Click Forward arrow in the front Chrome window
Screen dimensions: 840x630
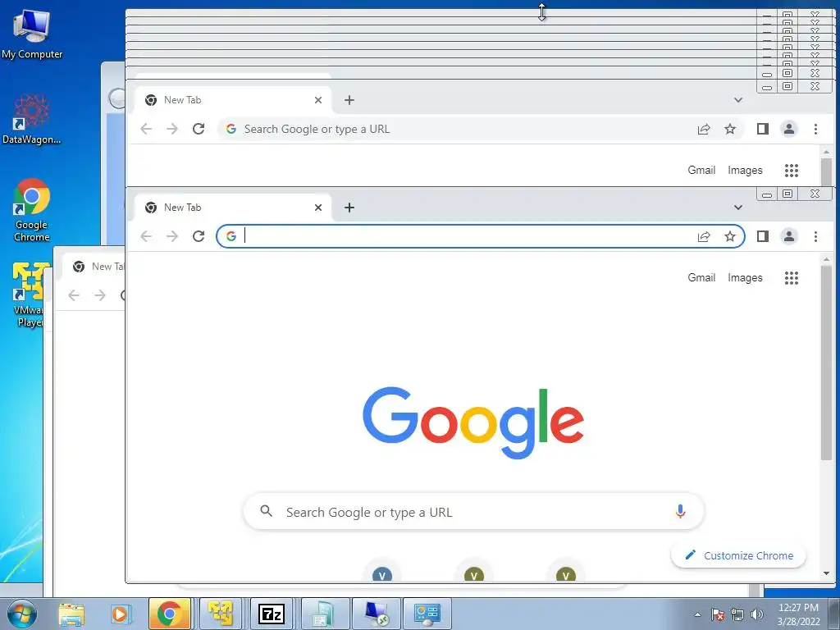click(x=172, y=236)
